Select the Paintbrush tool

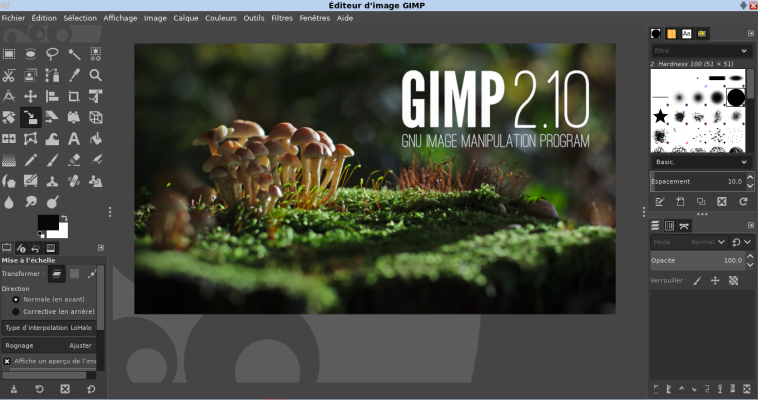[x=52, y=160]
